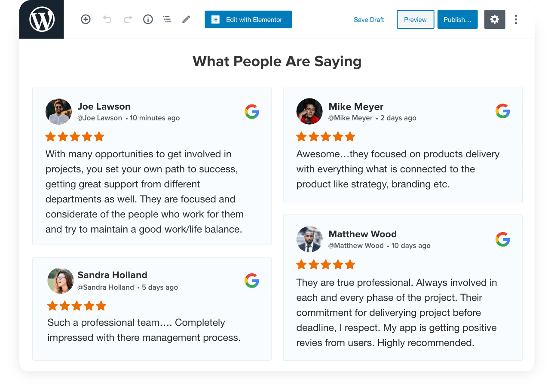Select the edit pencil icon

(186, 19)
